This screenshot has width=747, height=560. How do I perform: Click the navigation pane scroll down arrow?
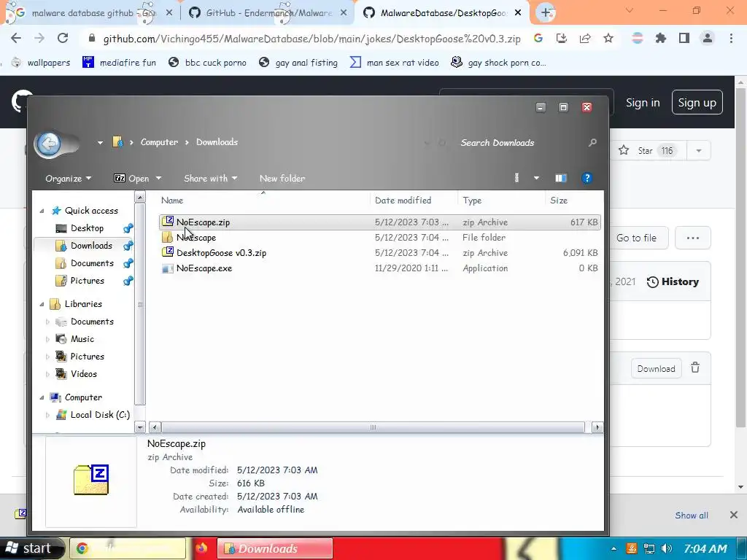(139, 427)
